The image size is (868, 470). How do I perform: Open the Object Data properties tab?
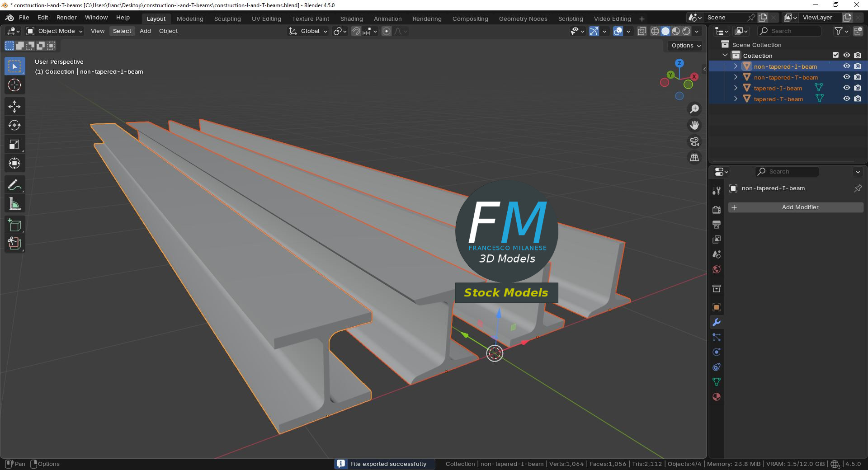[x=717, y=382]
